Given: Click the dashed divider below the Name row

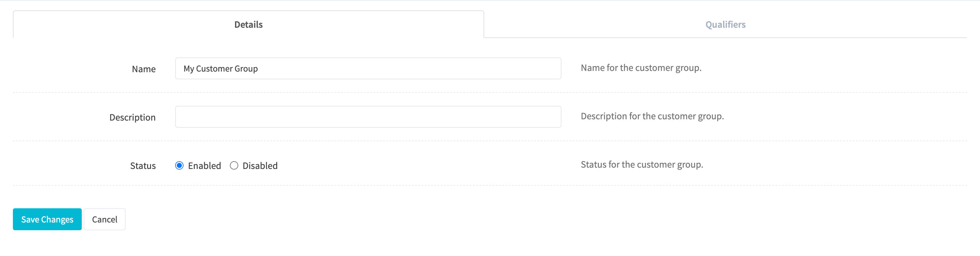Looking at the screenshot, I should [x=490, y=93].
